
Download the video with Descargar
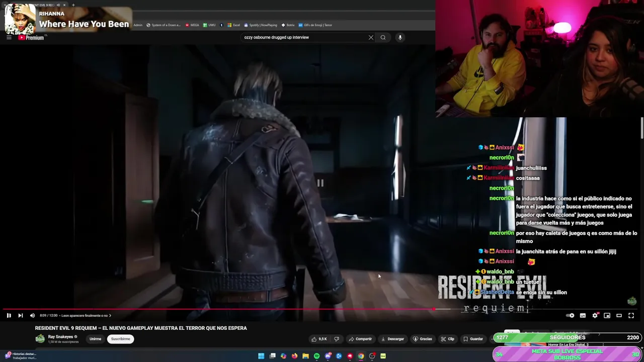[392, 339]
